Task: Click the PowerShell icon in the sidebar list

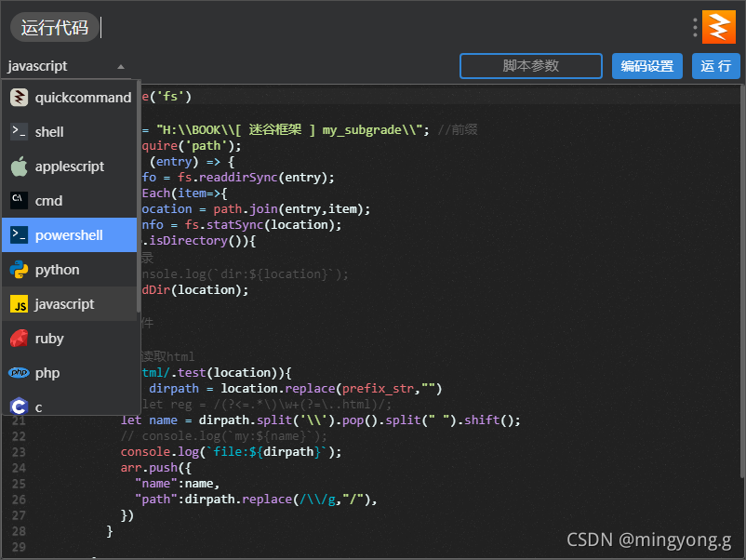Action: coord(19,234)
